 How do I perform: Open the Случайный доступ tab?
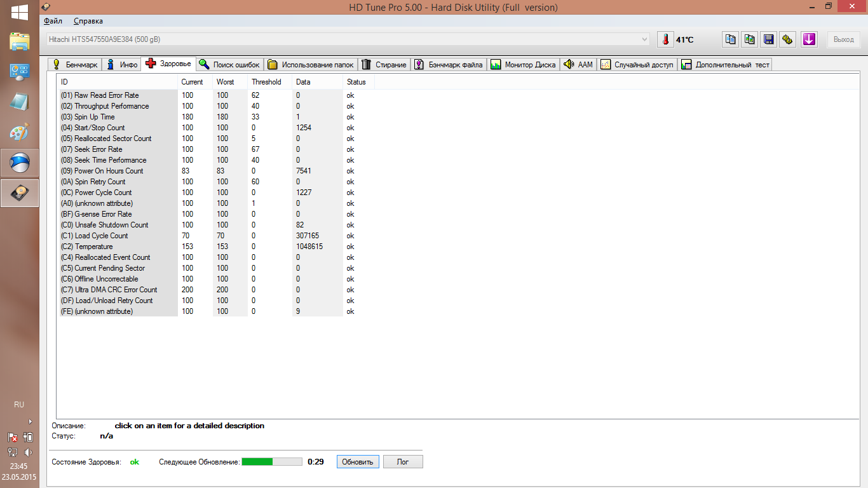point(637,65)
